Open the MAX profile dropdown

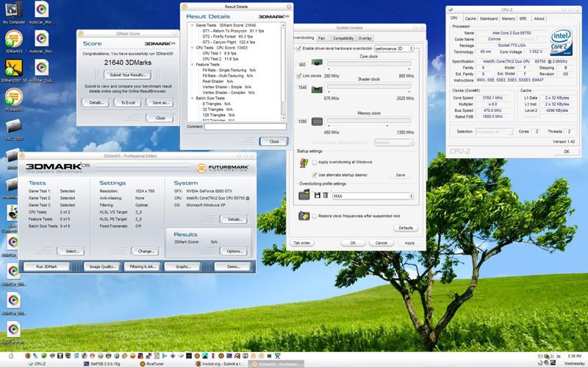[373, 196]
